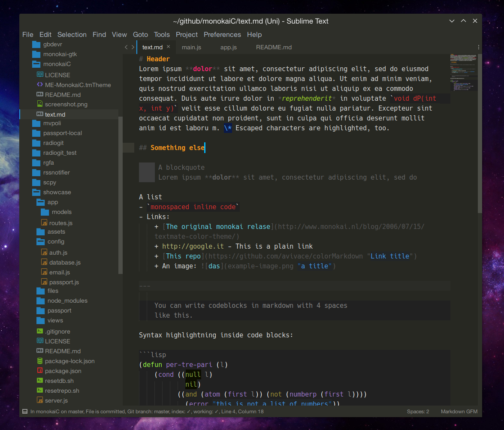Screen dimensions: 504x430
Task: Click the assets folder icon
Action: pos(40,232)
